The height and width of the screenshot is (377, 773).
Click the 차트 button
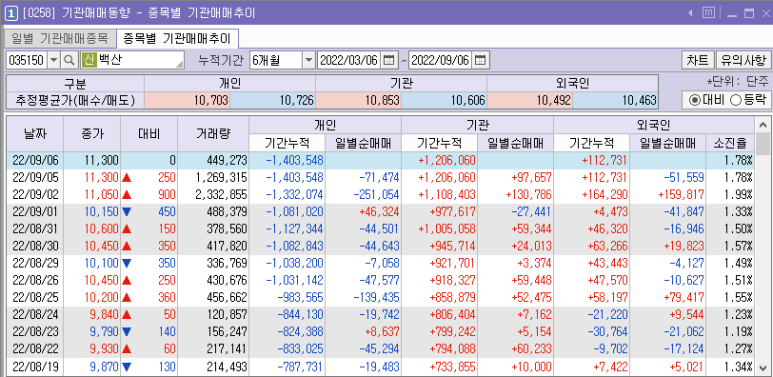tap(698, 61)
